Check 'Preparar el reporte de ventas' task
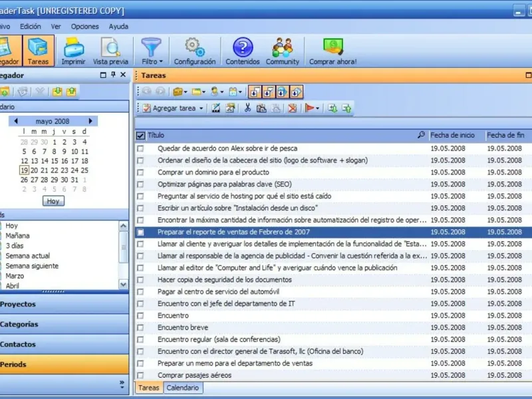The width and height of the screenshot is (532, 399). 140,232
